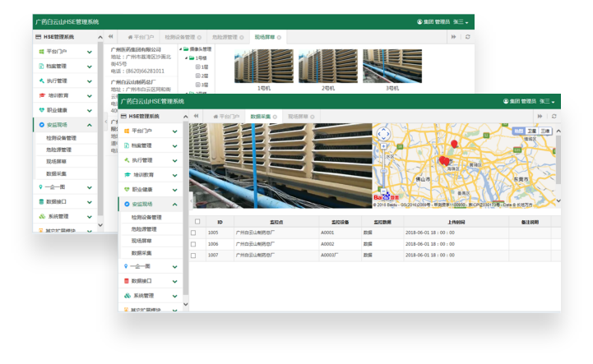This screenshot has height=364, width=593.
Task: Switch to the 数据采集 tab
Action: (x=260, y=117)
